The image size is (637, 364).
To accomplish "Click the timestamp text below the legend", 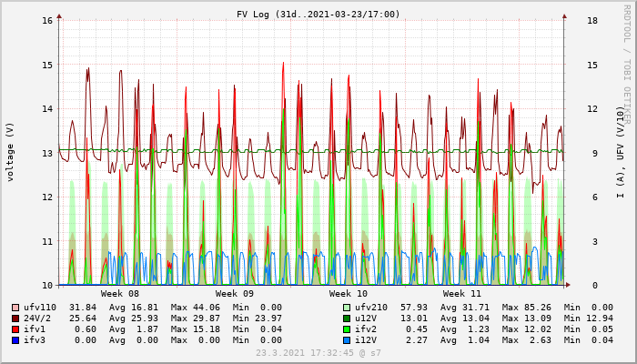I will pos(318,353).
